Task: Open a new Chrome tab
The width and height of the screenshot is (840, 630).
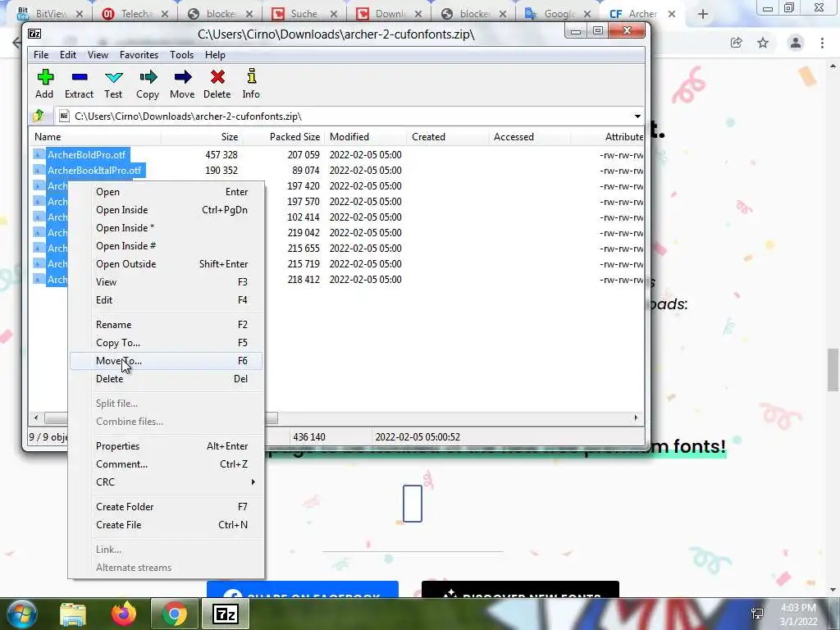Action: [703, 14]
